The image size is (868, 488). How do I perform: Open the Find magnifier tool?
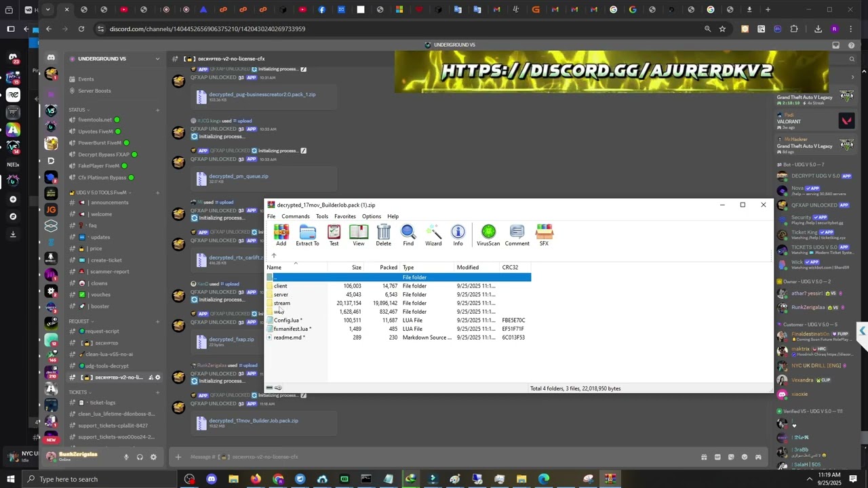(x=408, y=235)
